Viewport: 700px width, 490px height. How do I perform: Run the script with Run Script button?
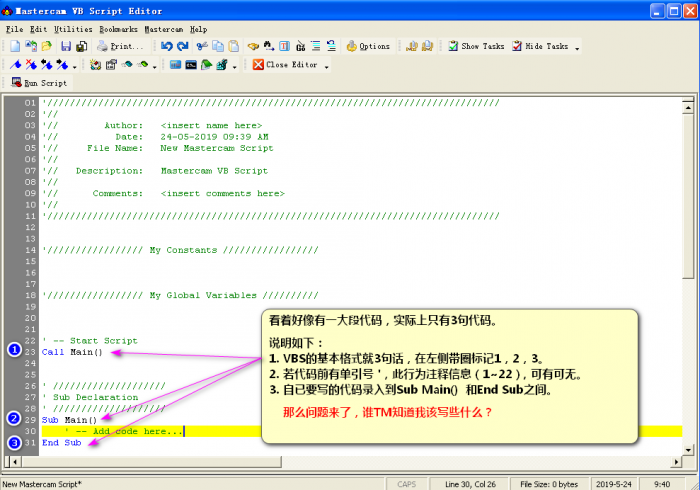tap(39, 83)
